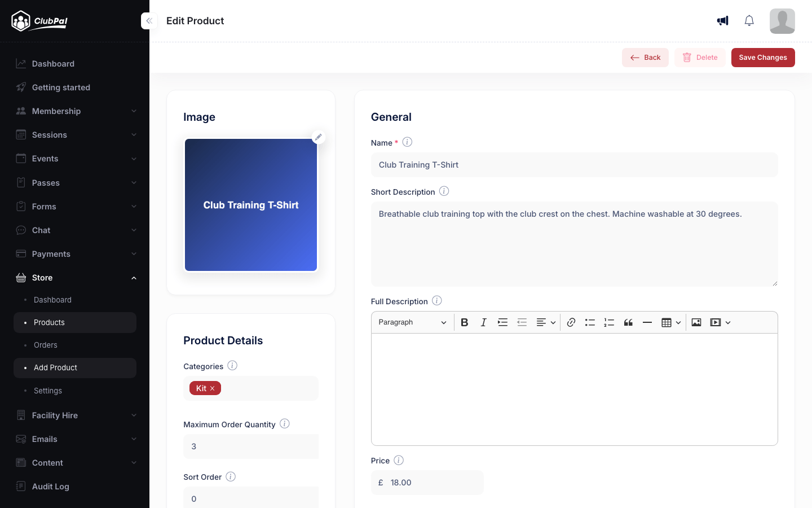Screen dimensions: 812x508
Task: Open user avatar menu
Action: point(782,21)
